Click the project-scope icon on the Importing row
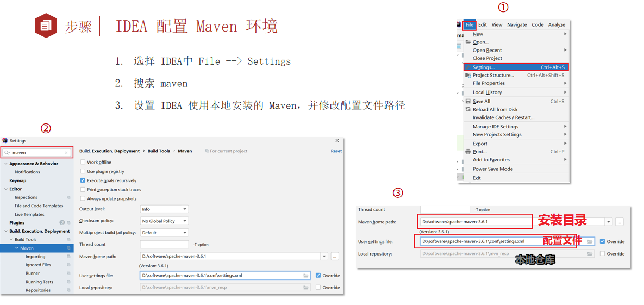Viewport: 644px width, 305px height. tap(68, 257)
